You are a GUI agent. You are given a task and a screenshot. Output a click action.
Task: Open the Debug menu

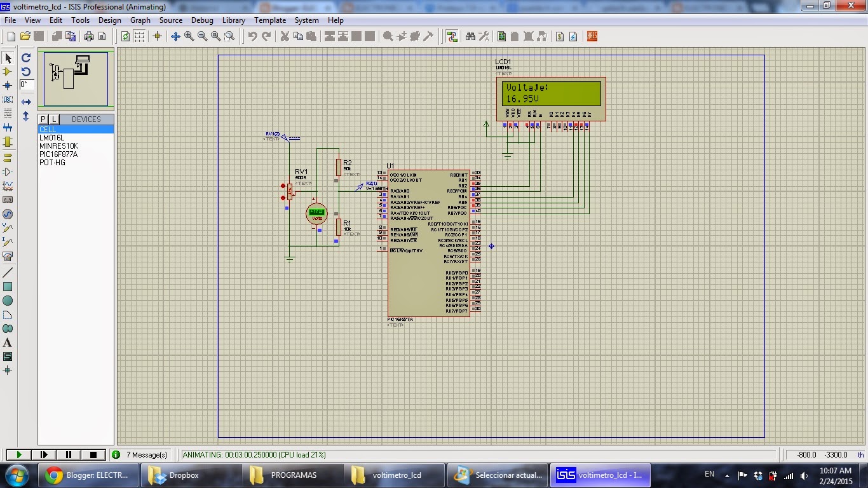click(202, 20)
